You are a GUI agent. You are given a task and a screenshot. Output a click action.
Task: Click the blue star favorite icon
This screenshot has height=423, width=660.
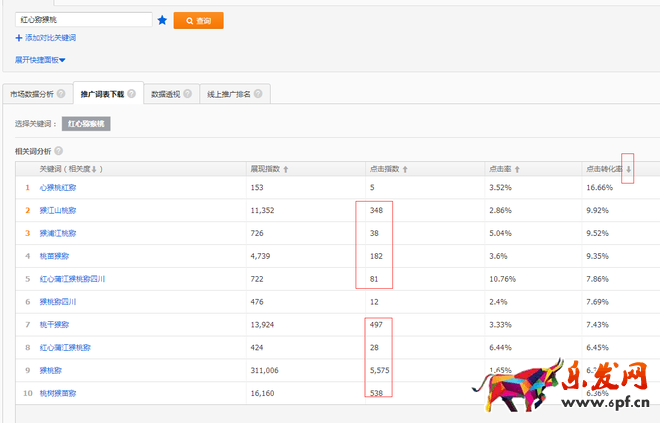tap(162, 20)
